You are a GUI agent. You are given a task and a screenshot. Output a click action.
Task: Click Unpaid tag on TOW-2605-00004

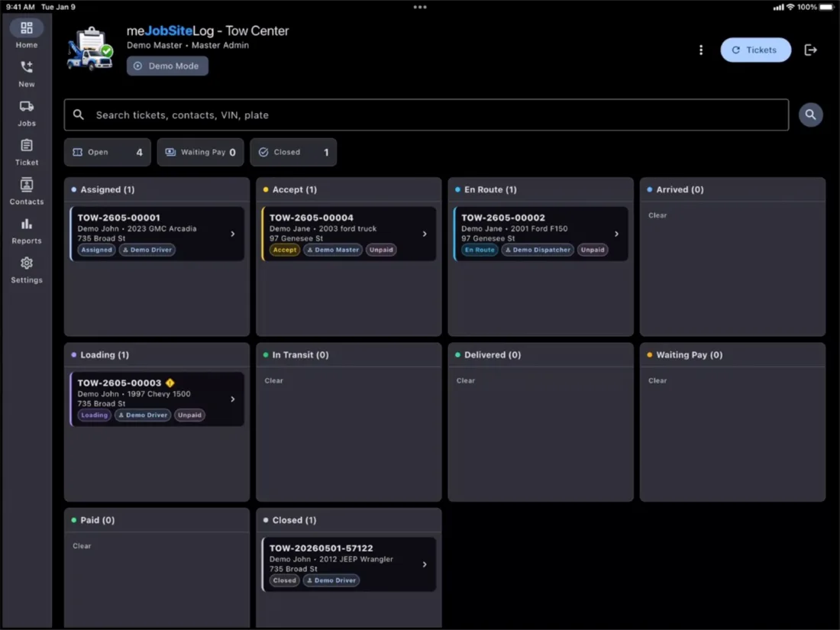(381, 250)
